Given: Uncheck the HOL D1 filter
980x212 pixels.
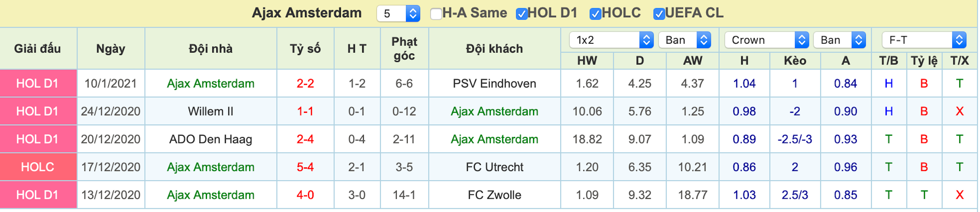Looking at the screenshot, I should pyautogui.click(x=521, y=14).
